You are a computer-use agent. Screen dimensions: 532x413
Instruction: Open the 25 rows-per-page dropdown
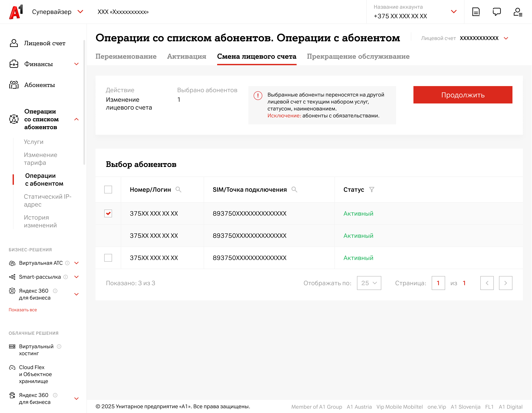[369, 283]
